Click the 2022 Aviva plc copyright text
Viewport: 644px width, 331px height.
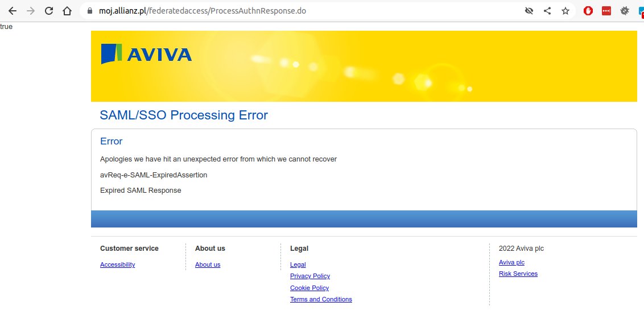pyautogui.click(x=521, y=249)
